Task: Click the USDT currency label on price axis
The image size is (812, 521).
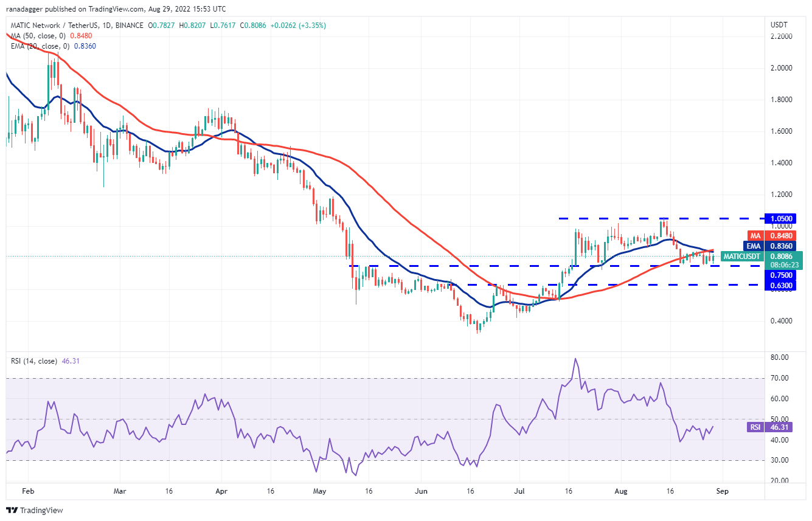Action: pos(779,25)
